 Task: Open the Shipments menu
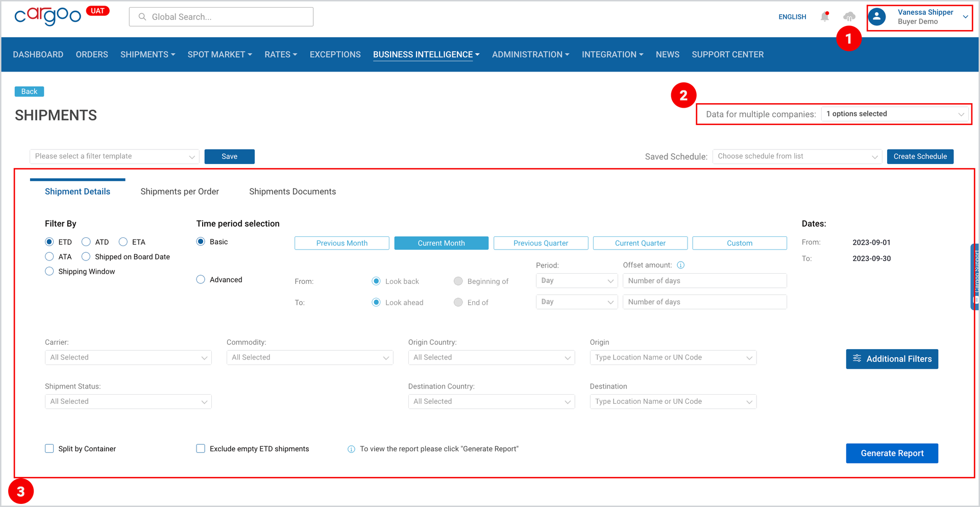[148, 55]
